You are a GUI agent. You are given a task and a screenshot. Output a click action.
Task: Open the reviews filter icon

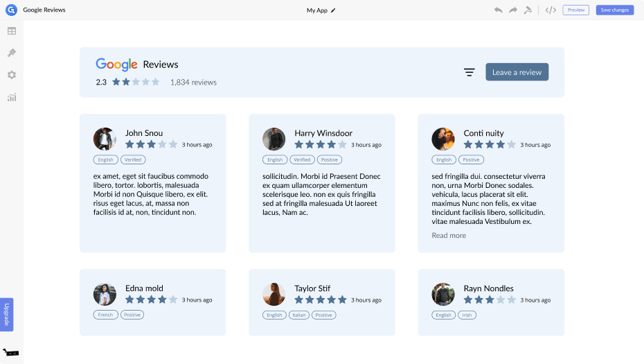pyautogui.click(x=469, y=72)
